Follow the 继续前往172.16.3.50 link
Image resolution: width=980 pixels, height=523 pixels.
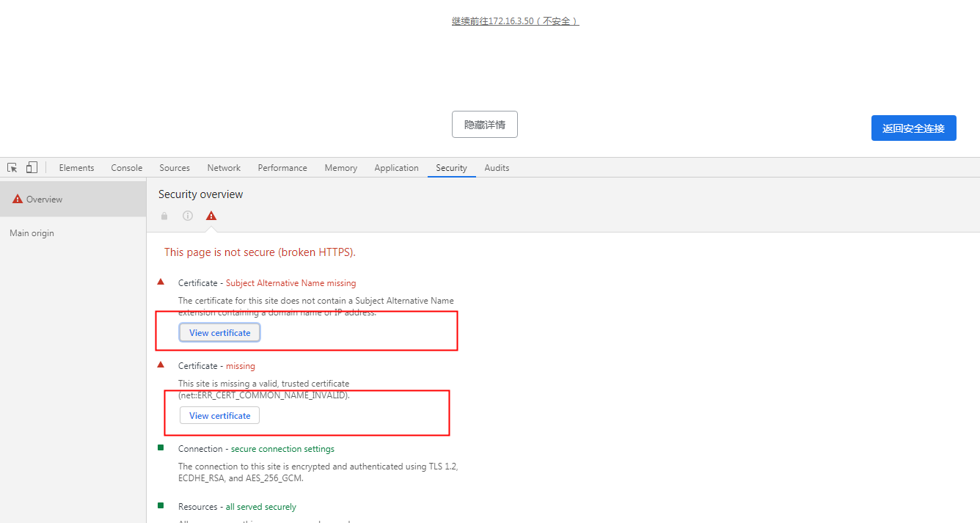click(x=516, y=21)
